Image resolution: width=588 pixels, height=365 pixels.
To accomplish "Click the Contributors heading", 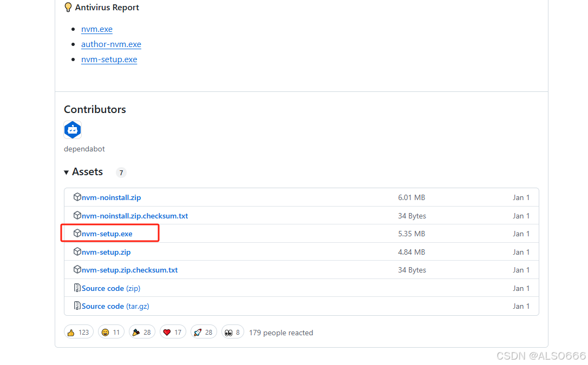I will coord(95,110).
